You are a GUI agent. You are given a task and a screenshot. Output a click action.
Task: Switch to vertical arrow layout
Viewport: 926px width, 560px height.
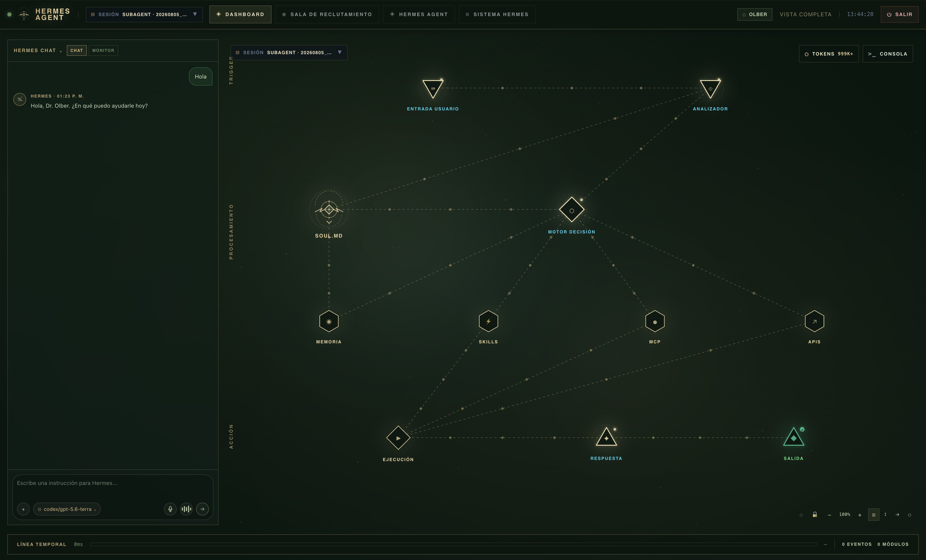click(x=885, y=515)
